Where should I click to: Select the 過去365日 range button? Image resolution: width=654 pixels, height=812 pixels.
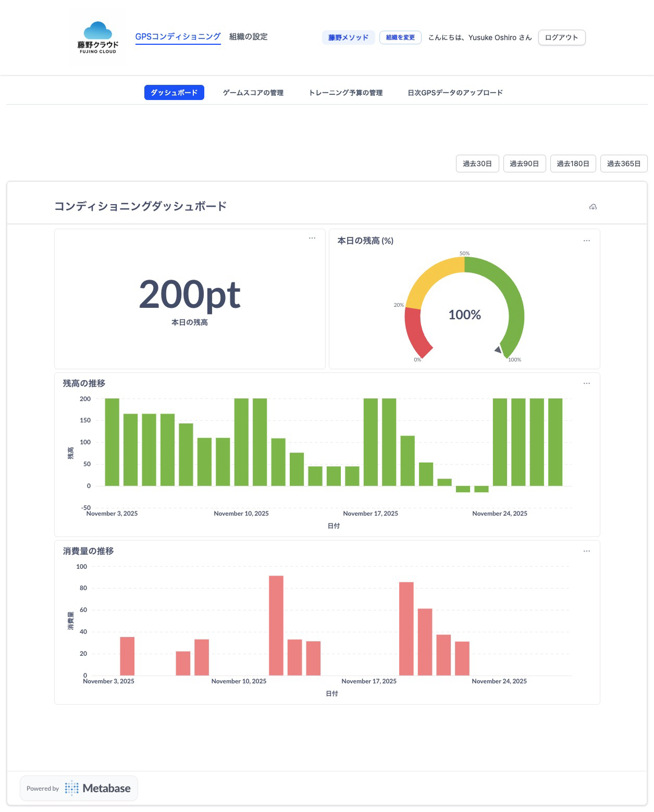point(624,163)
